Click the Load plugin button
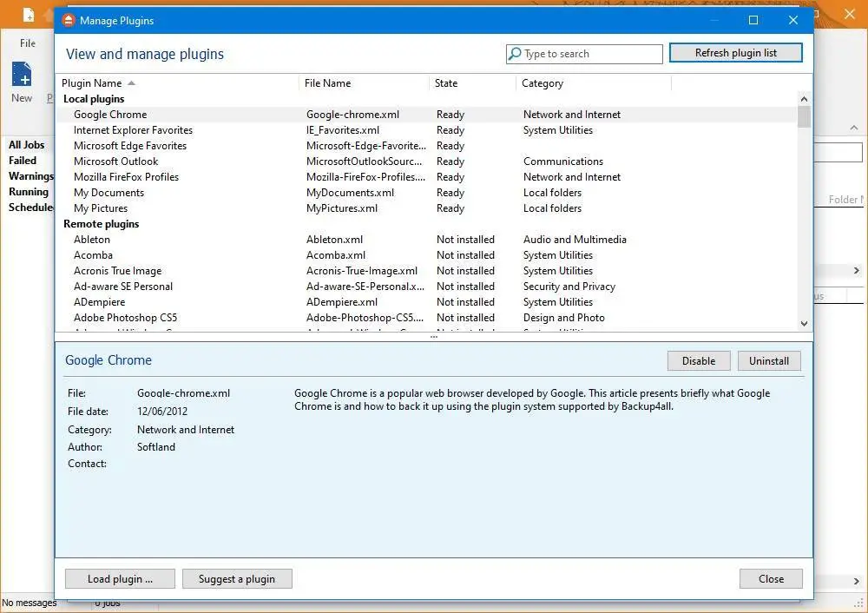 120,578
